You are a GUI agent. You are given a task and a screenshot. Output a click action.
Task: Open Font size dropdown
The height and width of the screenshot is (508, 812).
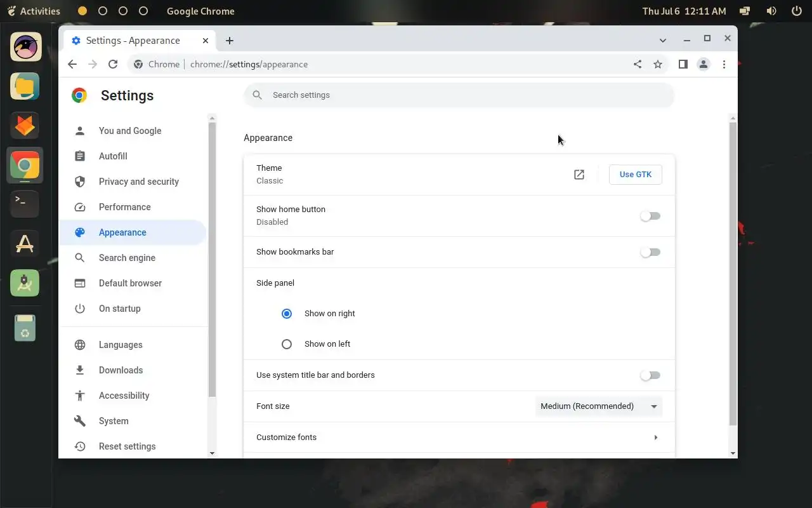point(599,406)
